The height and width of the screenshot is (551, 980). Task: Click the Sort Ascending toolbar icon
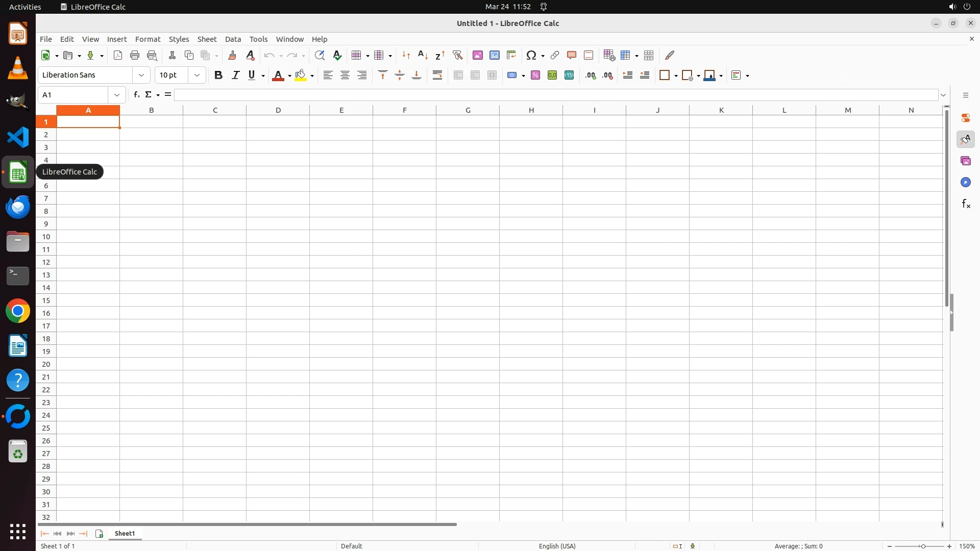[423, 55]
